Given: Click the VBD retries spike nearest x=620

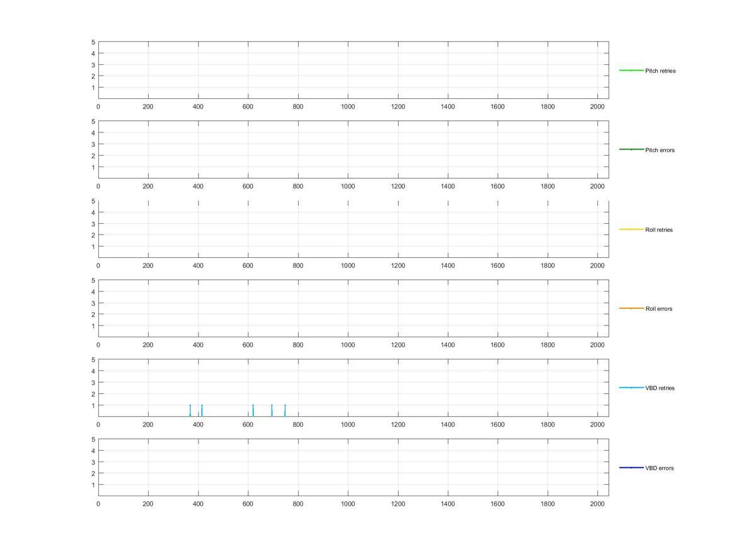Looking at the screenshot, I should tap(253, 410).
